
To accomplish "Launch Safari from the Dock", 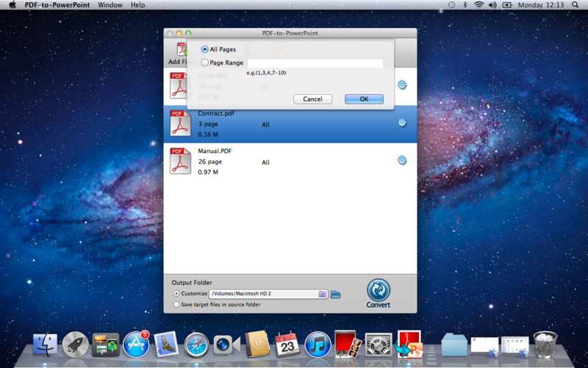I will [196, 344].
